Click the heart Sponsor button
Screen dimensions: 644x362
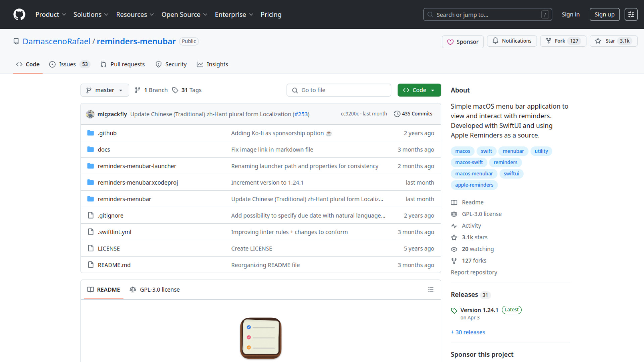pos(463,42)
